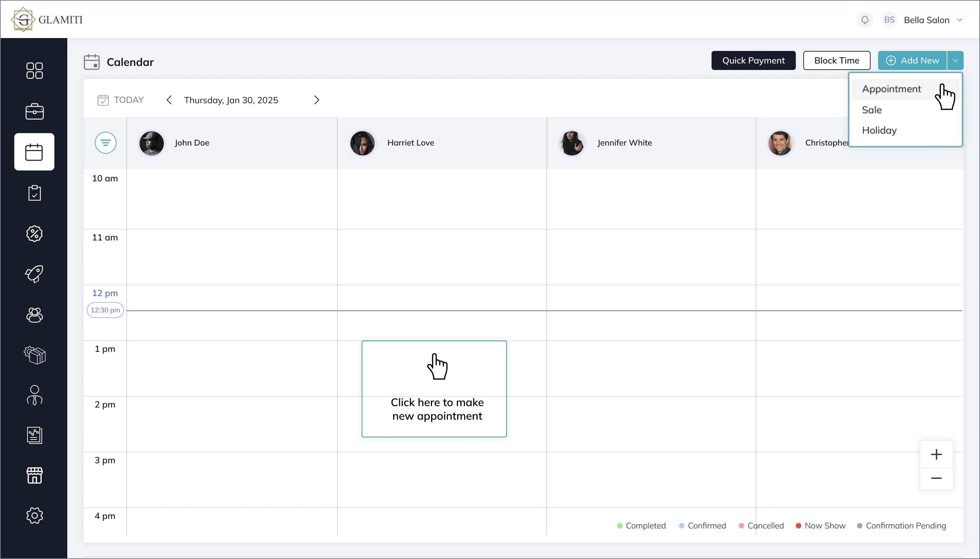Open the clipboard checklist icon in sidebar

coord(35,193)
